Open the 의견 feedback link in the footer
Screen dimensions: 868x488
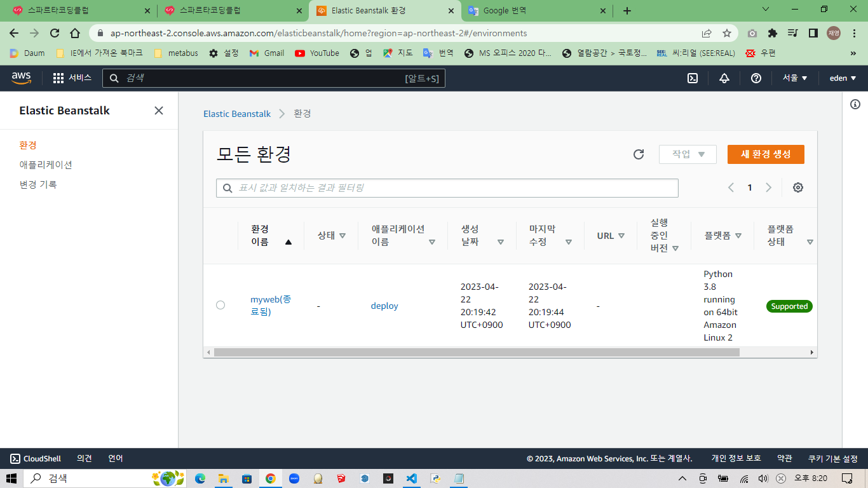[85, 459]
